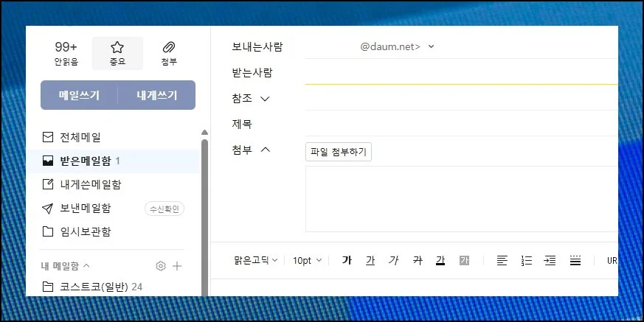Viewport: 644px width, 322px height.
Task: Click into the 받는사람 recipient field
Action: [x=457, y=73]
